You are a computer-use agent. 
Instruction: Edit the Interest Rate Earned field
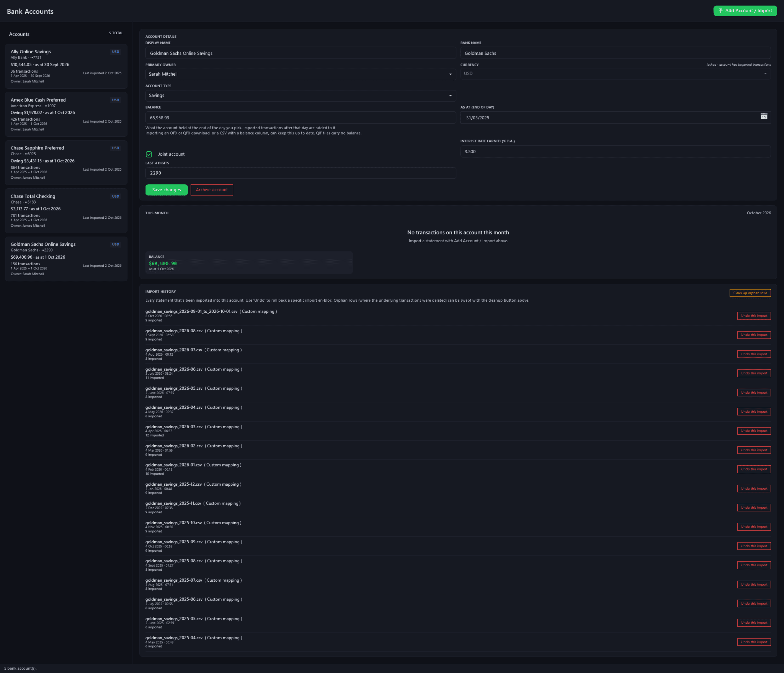tap(615, 152)
